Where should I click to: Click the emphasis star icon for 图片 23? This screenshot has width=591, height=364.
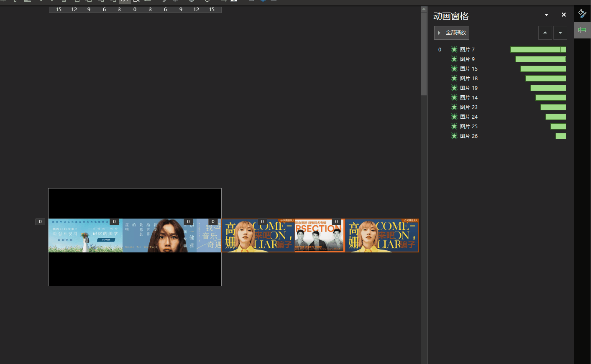click(x=454, y=107)
